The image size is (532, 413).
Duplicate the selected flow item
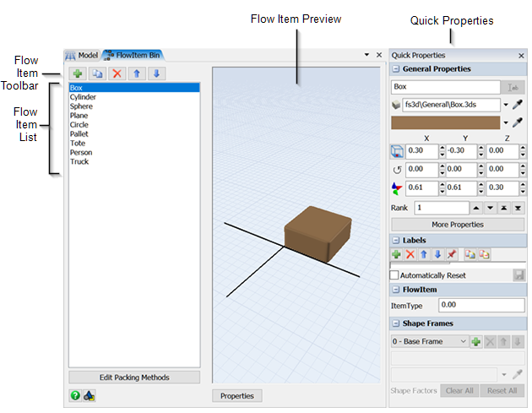[x=97, y=73]
